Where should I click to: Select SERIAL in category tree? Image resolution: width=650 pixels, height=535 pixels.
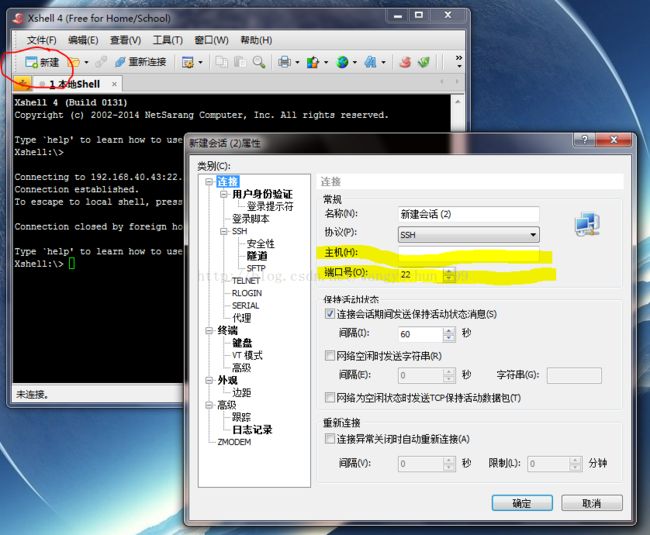[245, 305]
